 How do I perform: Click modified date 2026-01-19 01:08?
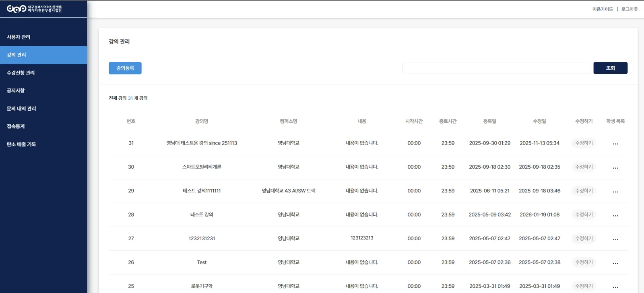(x=539, y=215)
